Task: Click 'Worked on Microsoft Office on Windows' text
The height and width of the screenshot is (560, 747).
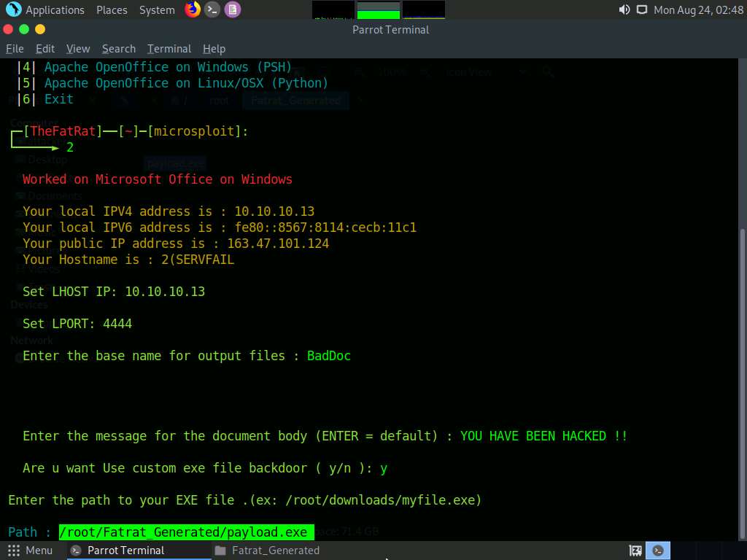Action: pos(158,179)
